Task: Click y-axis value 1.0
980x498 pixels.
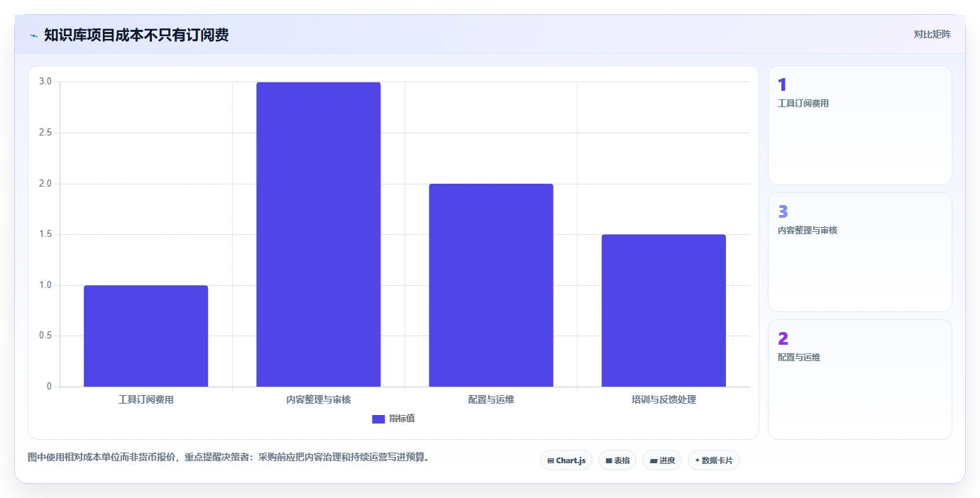Action: tap(45, 285)
